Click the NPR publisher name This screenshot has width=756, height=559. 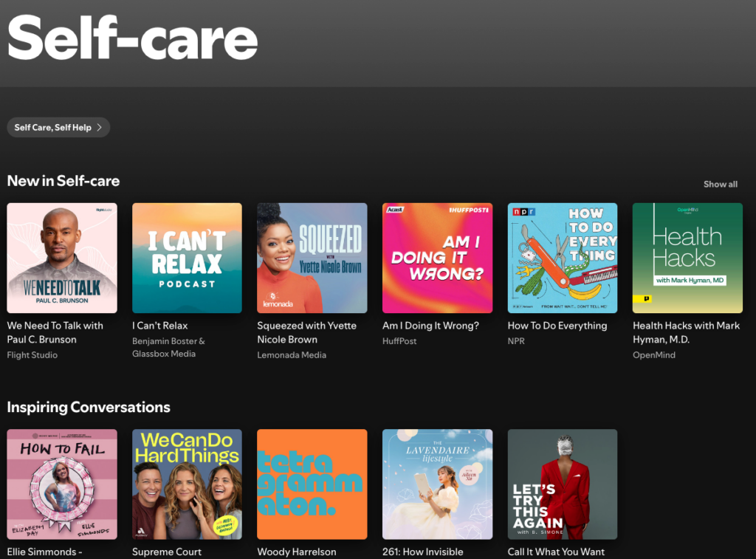point(516,341)
